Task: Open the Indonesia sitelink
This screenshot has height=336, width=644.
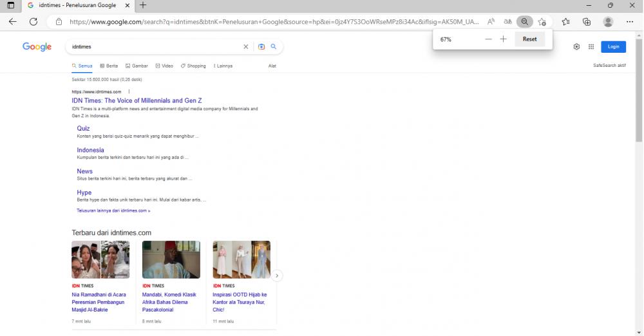Action: pos(90,150)
